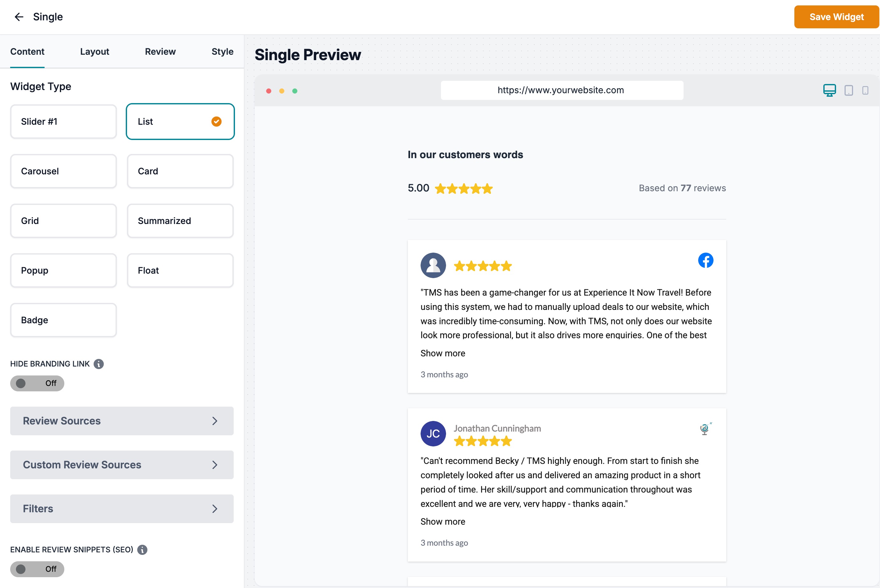880x588 pixels.
Task: Select the Popup widget type
Action: coord(63,270)
